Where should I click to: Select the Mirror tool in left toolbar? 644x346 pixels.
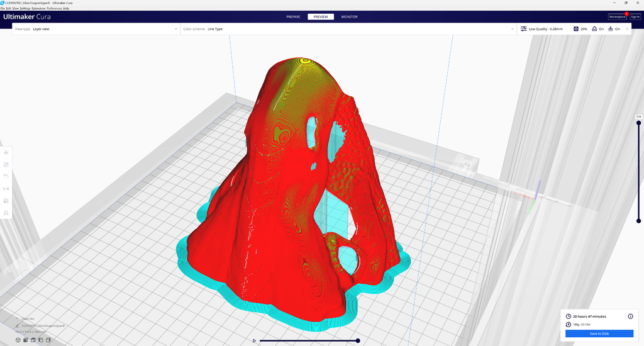click(x=6, y=189)
